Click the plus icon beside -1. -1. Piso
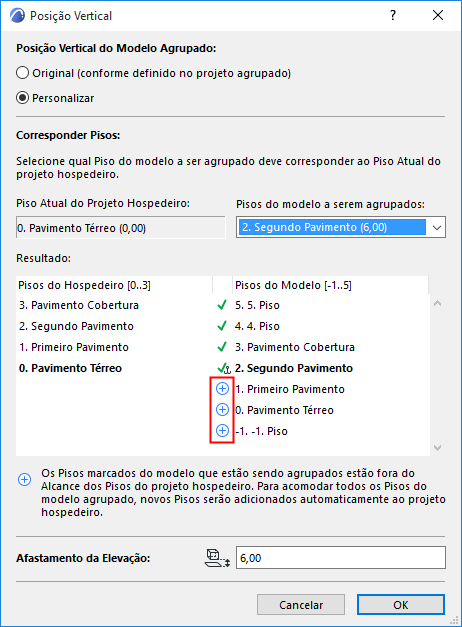The image size is (462, 627). click(x=222, y=431)
